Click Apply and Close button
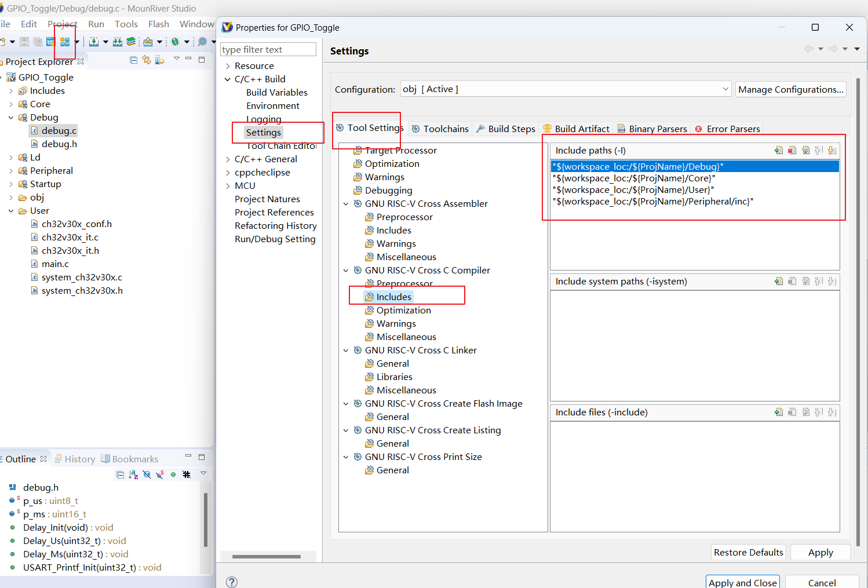868x588 pixels. tap(742, 582)
